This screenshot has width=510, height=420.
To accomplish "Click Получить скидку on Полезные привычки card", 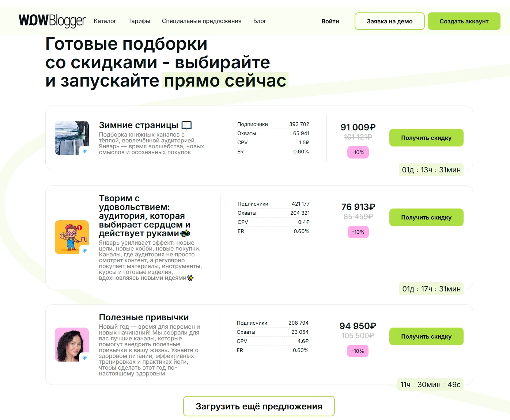I will click(426, 336).
